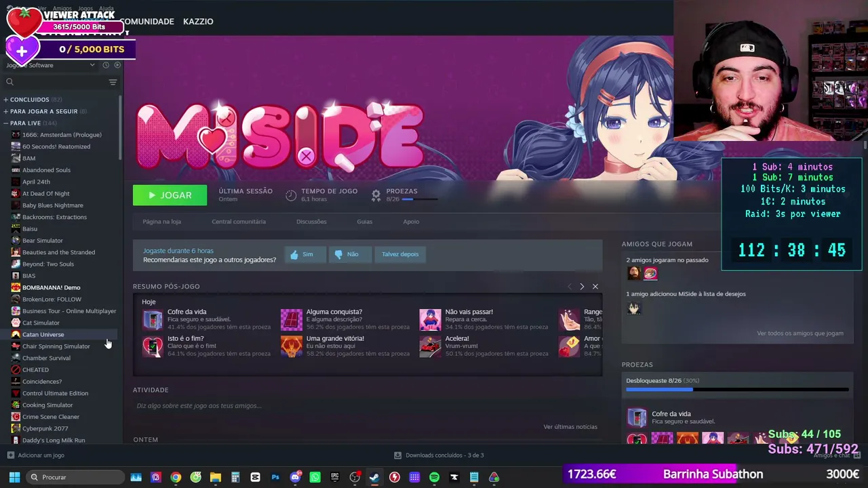Click the play time clock icon
Viewport: 868px width, 488px height.
pyautogui.click(x=291, y=195)
